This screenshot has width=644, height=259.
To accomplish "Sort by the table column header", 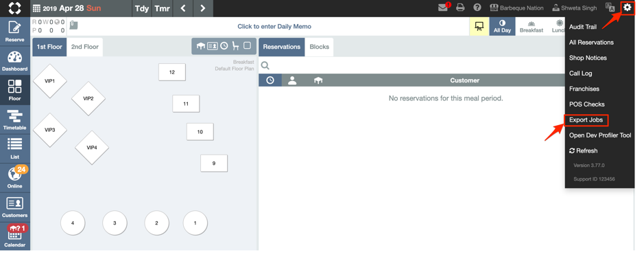I will tap(318, 80).
